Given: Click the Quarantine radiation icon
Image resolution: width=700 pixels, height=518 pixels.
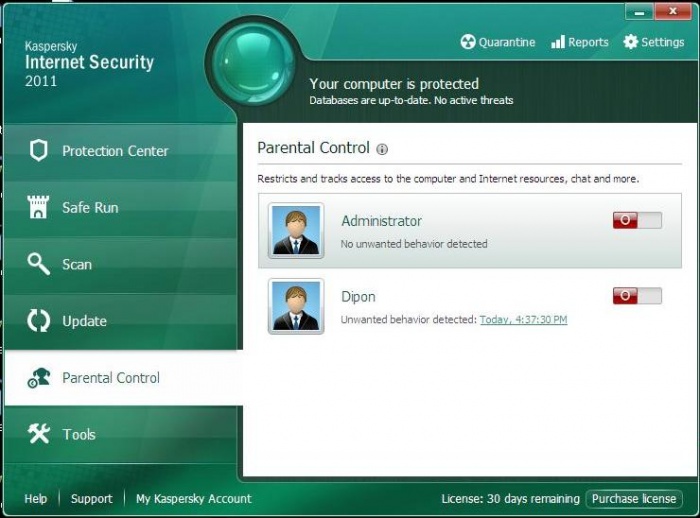Looking at the screenshot, I should pos(468,42).
